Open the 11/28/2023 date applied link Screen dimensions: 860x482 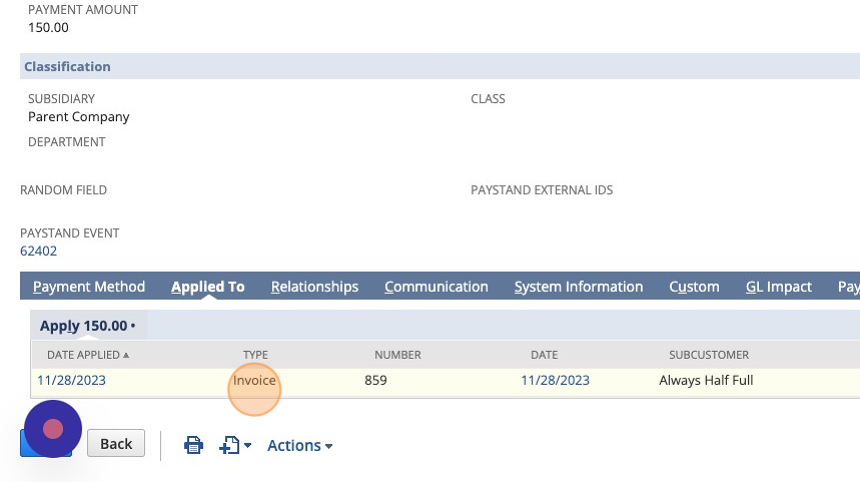click(71, 380)
